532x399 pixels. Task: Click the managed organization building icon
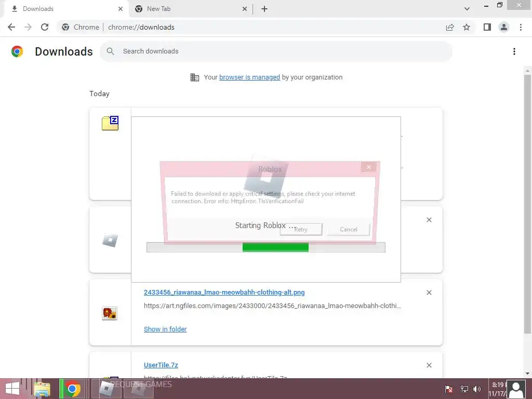pyautogui.click(x=195, y=77)
